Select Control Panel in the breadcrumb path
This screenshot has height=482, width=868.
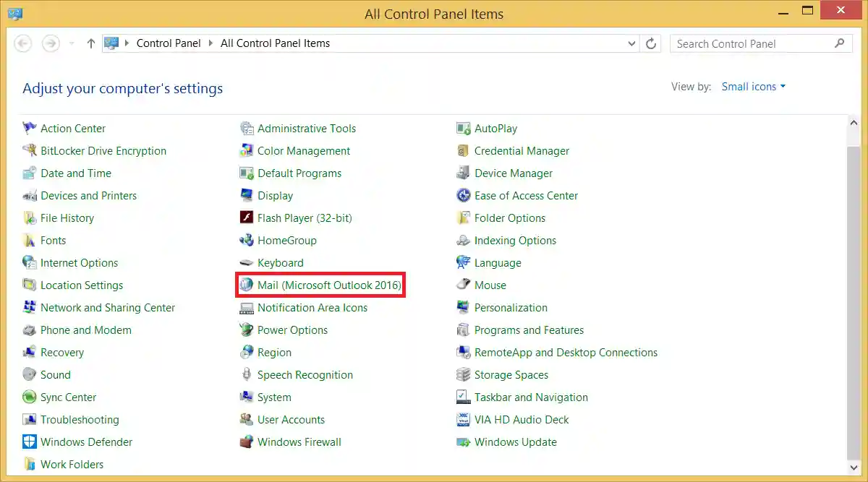tap(169, 43)
